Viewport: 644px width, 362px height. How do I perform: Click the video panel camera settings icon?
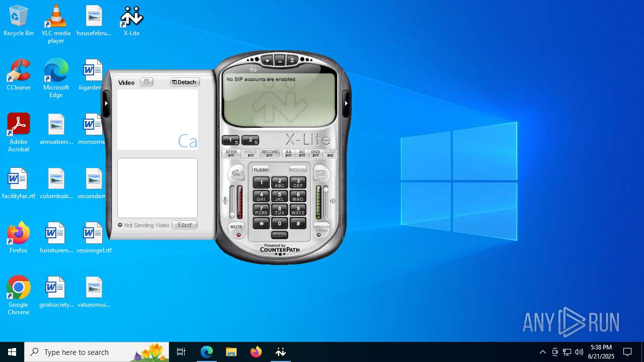[147, 82]
